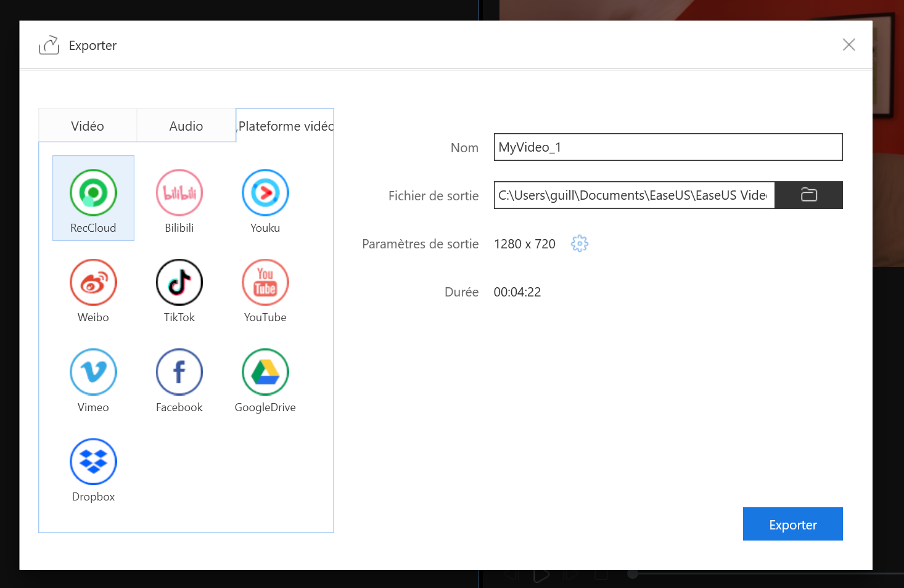Choose Bilibili as the export platform
Viewport: 904px width, 588px height.
pos(179,193)
